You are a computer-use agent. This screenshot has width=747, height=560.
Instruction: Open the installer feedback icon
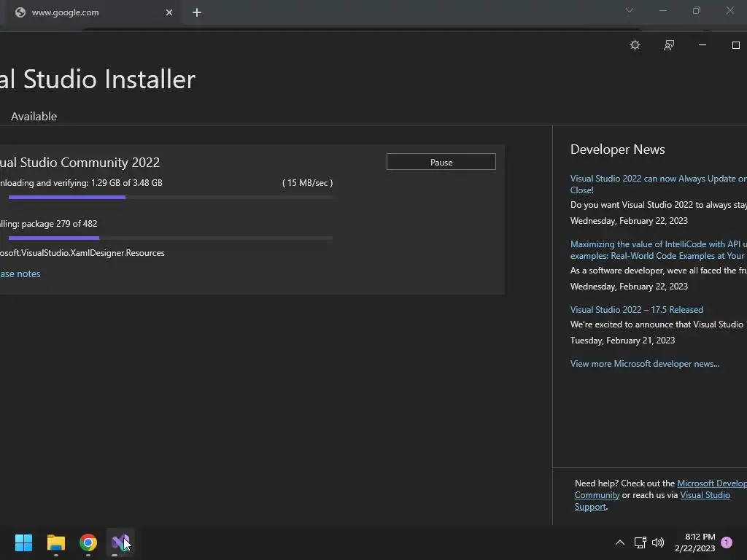tap(669, 45)
